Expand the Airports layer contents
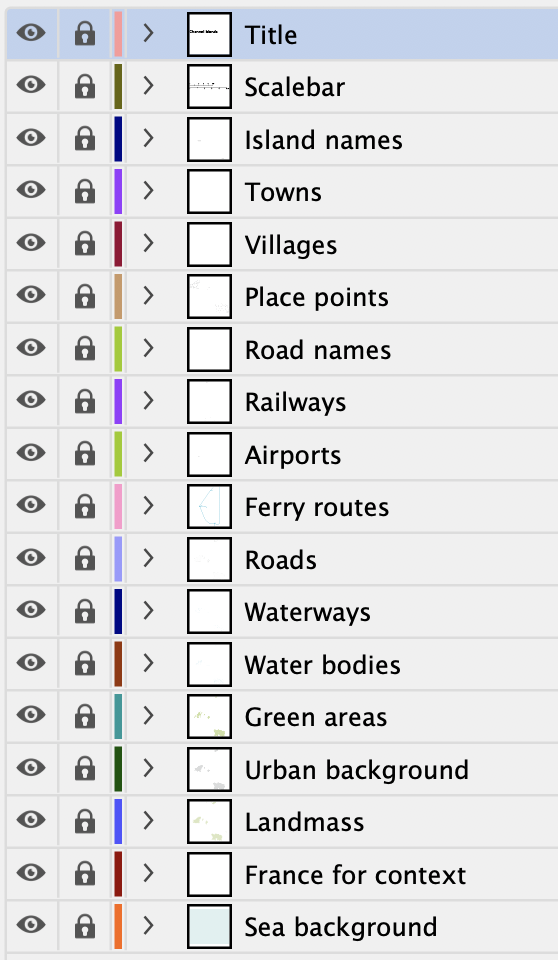The width and height of the screenshot is (558, 960). [x=148, y=454]
